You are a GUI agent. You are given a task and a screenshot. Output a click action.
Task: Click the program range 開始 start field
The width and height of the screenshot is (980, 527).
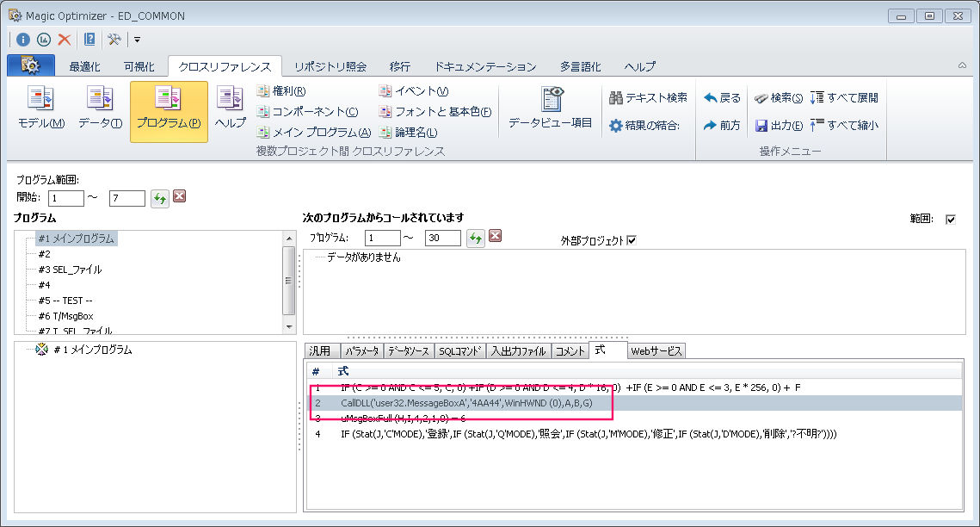coord(65,198)
